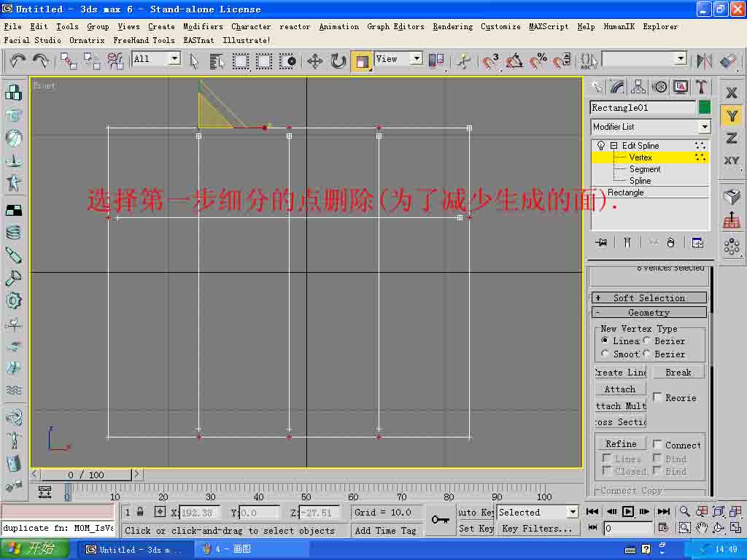This screenshot has width=747, height=560.
Task: Open the Hierarchy command panel tab
Action: [638, 87]
